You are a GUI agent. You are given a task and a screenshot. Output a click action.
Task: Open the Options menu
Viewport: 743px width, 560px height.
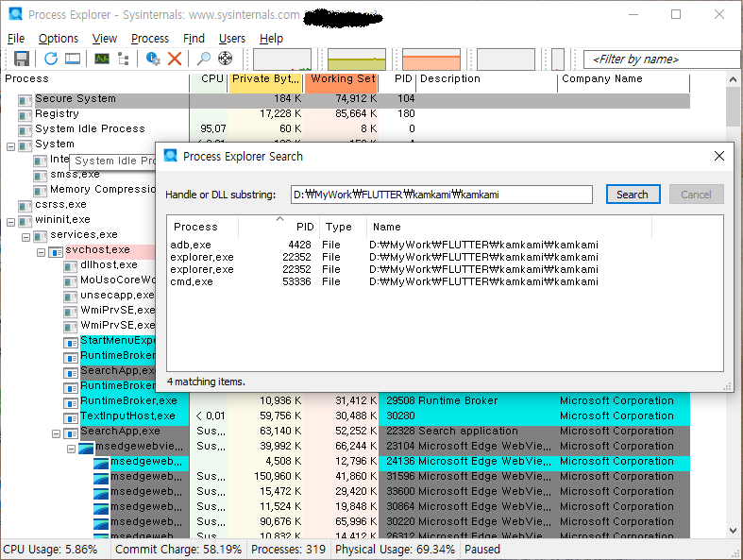(59, 39)
